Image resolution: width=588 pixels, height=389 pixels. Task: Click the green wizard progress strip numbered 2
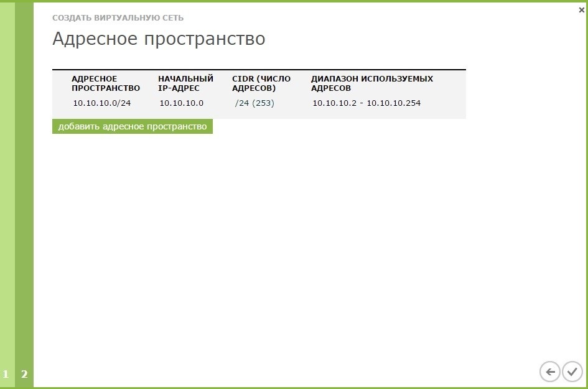[x=24, y=375]
